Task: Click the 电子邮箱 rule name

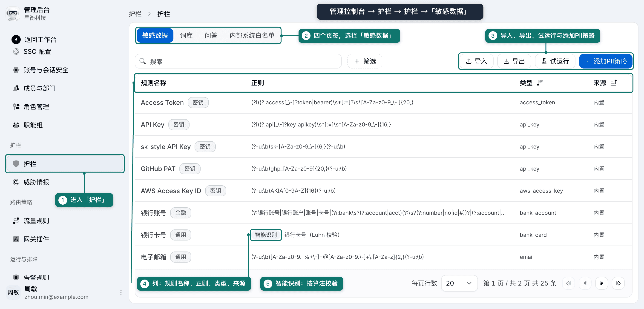Action: (x=153, y=257)
